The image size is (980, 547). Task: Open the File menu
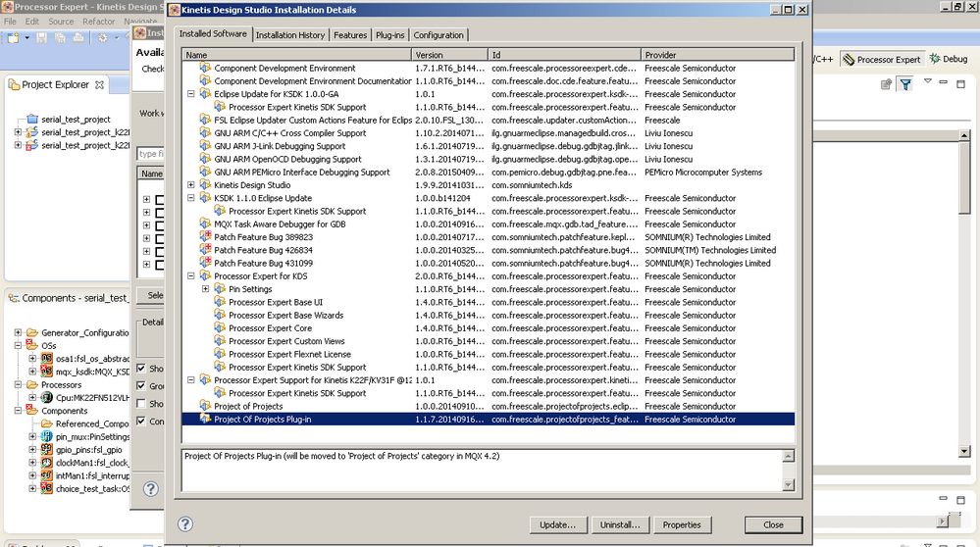[x=10, y=22]
